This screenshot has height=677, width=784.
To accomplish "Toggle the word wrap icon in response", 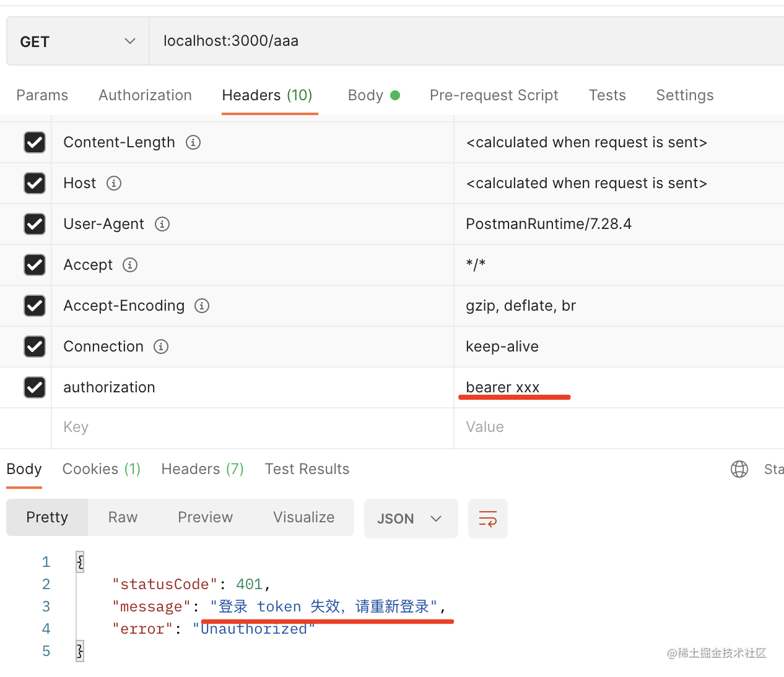I will pyautogui.click(x=487, y=519).
